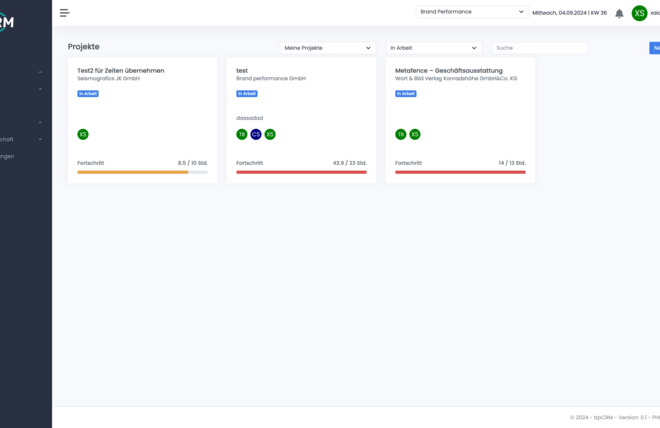Click the blue new project button
This screenshot has width=660, height=428.
pos(655,48)
